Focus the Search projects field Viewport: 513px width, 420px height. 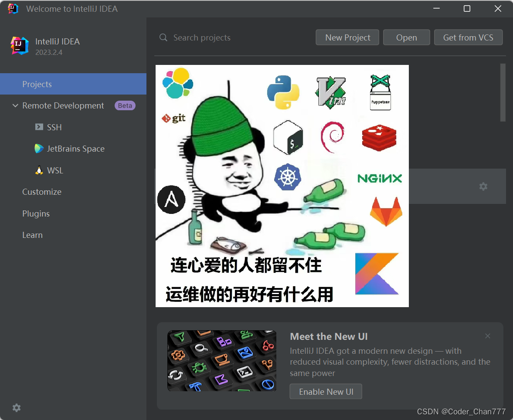(235, 37)
